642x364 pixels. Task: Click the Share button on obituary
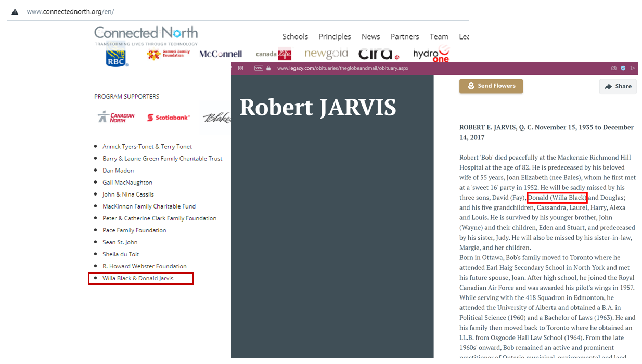(618, 86)
